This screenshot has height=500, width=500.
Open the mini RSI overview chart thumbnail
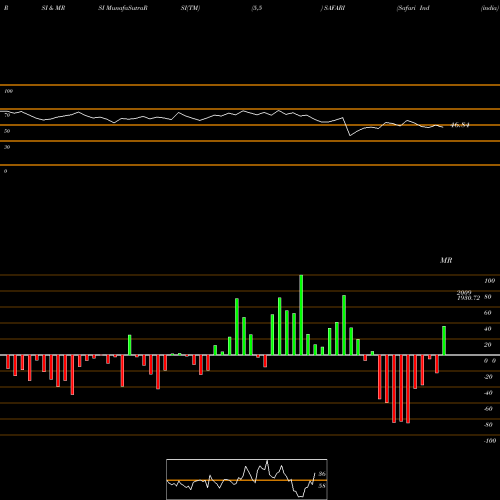pyautogui.click(x=247, y=479)
